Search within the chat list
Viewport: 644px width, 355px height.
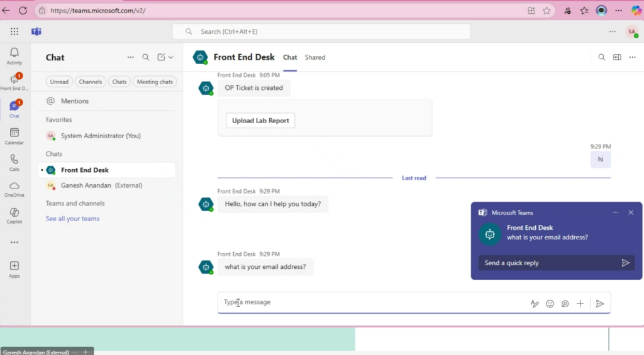[x=146, y=57]
